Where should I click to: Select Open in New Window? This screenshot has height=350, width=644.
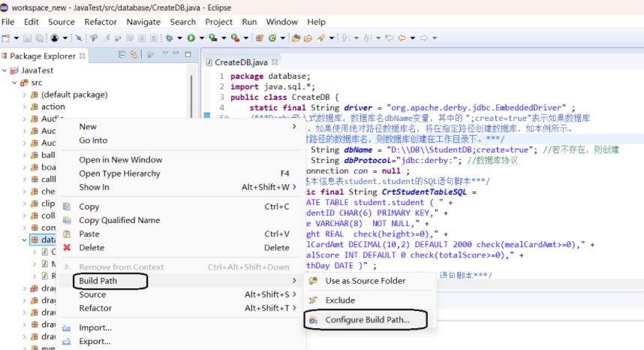[179, 159]
